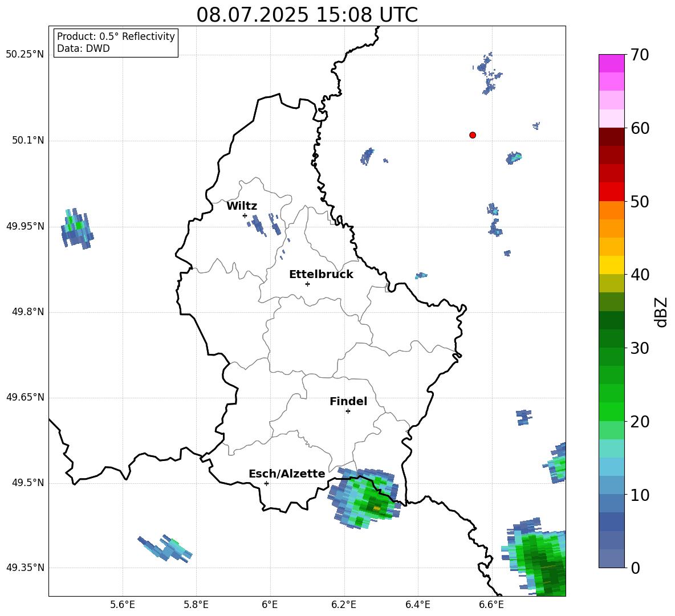Click the plot title 08.07.2025 15:08 UTC
Viewport: 675px width, 616px height.
pos(307,15)
